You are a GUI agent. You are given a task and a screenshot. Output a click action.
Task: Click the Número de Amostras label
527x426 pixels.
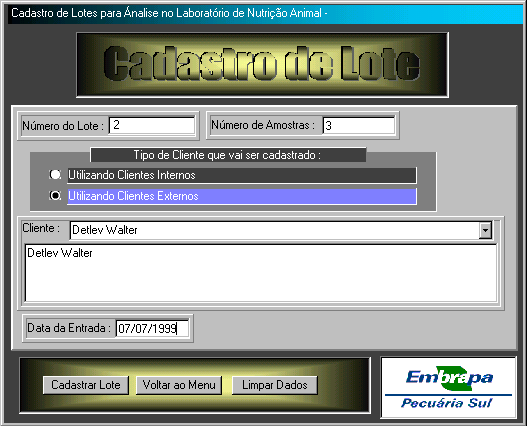[x=263, y=125]
